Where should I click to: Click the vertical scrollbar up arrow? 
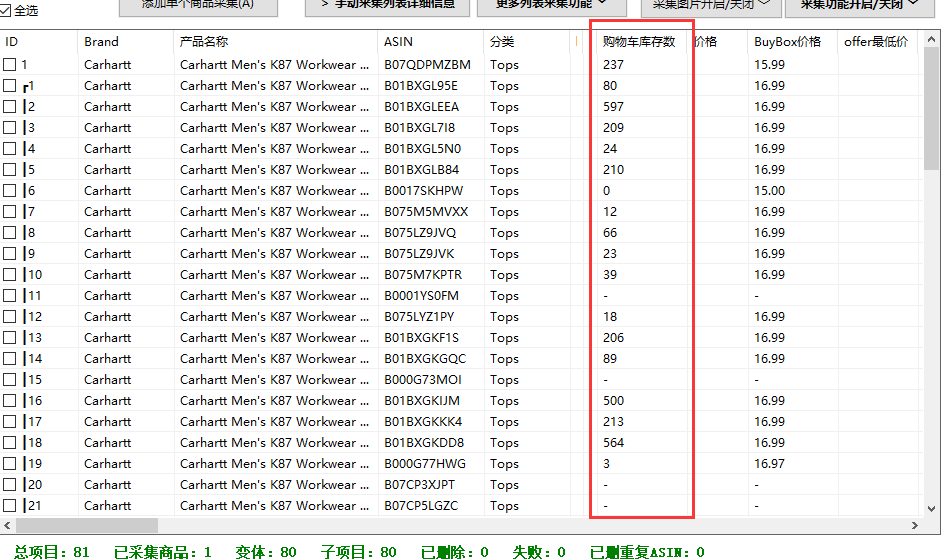point(931,40)
